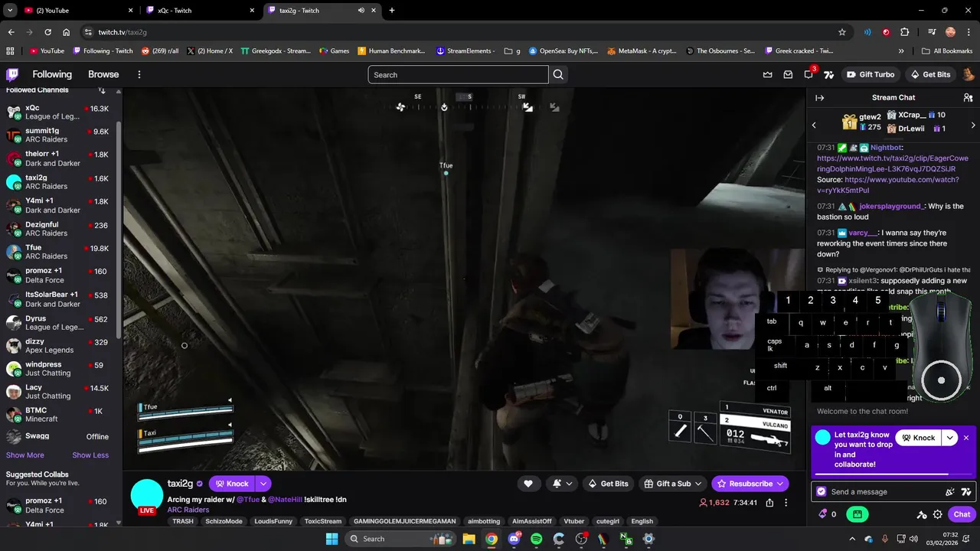Open Tfue channel in the followed list
This screenshot has width=980, height=551.
point(60,252)
